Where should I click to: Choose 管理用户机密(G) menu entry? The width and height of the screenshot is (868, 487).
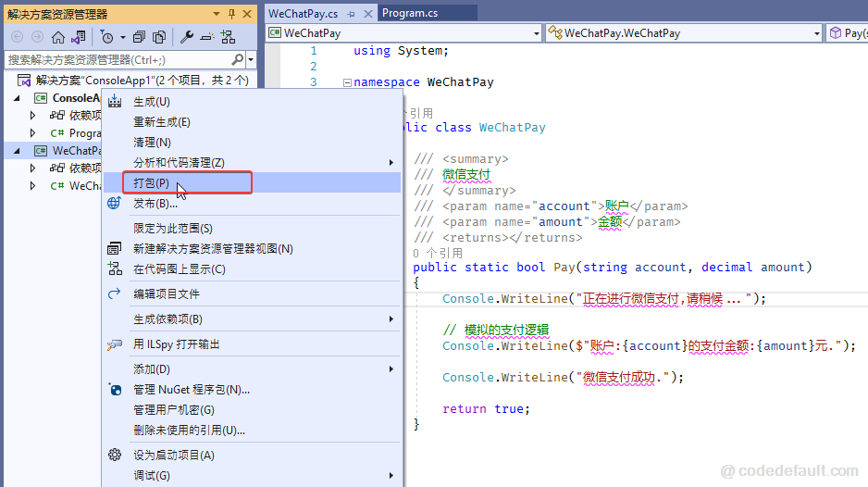point(252,410)
